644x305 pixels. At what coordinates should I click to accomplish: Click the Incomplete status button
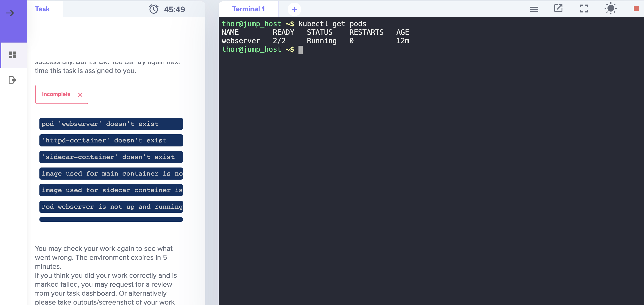click(56, 94)
